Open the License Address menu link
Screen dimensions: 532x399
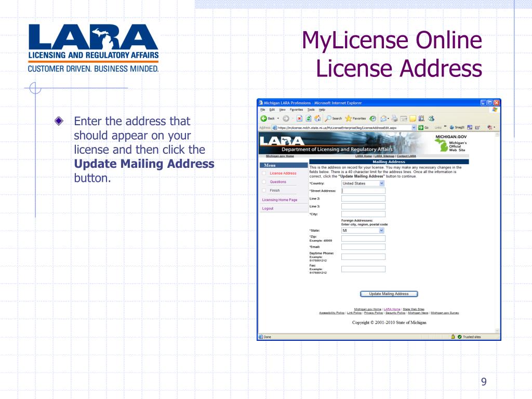tap(283, 173)
